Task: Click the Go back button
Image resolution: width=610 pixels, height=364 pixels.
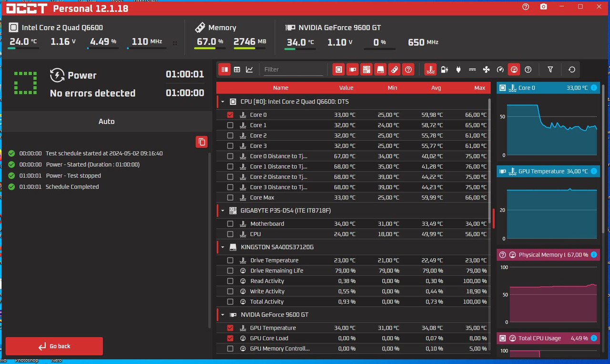Action: click(x=54, y=346)
